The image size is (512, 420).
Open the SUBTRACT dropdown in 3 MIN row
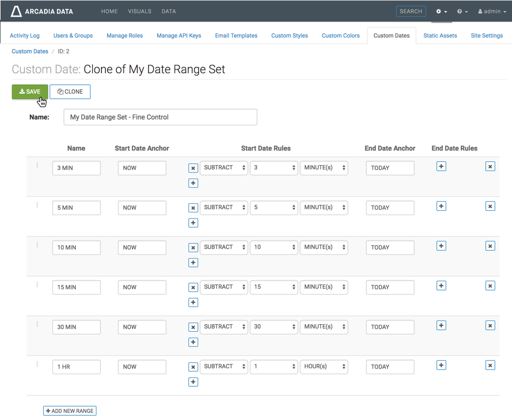click(224, 168)
